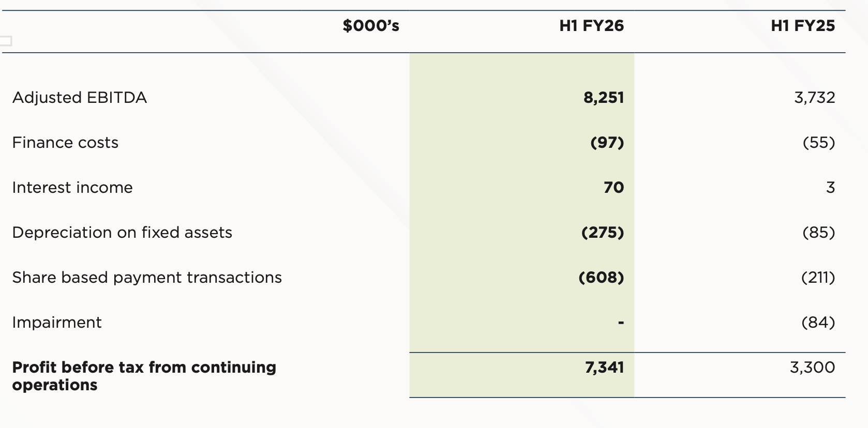The image size is (868, 428).
Task: Click the Interest income row label
Action: tap(72, 188)
